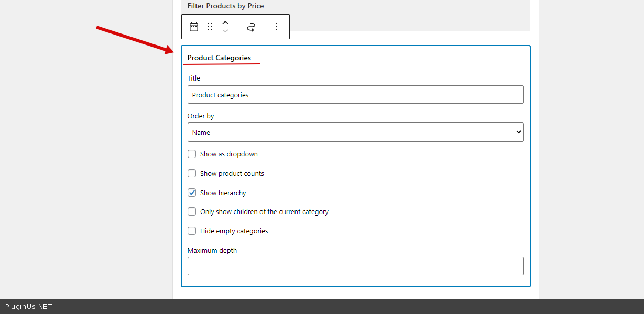This screenshot has height=314, width=644.
Task: Click the curved-arrow transform block icon
Action: pos(251,27)
